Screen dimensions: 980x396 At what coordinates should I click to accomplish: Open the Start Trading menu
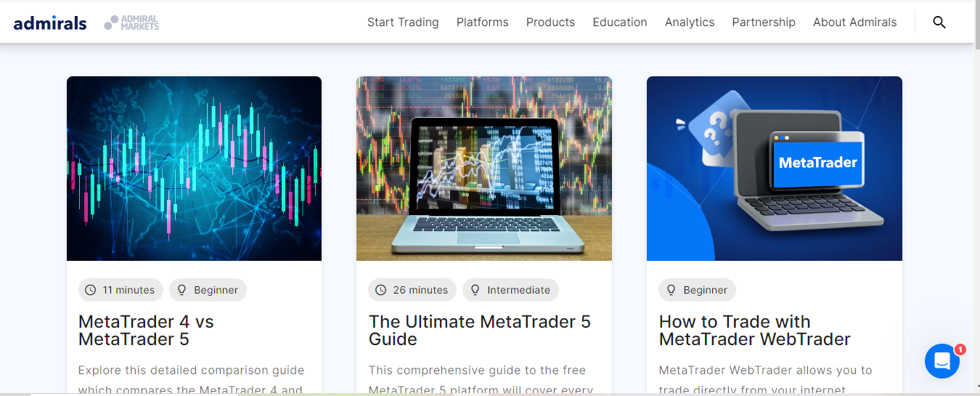click(x=403, y=22)
